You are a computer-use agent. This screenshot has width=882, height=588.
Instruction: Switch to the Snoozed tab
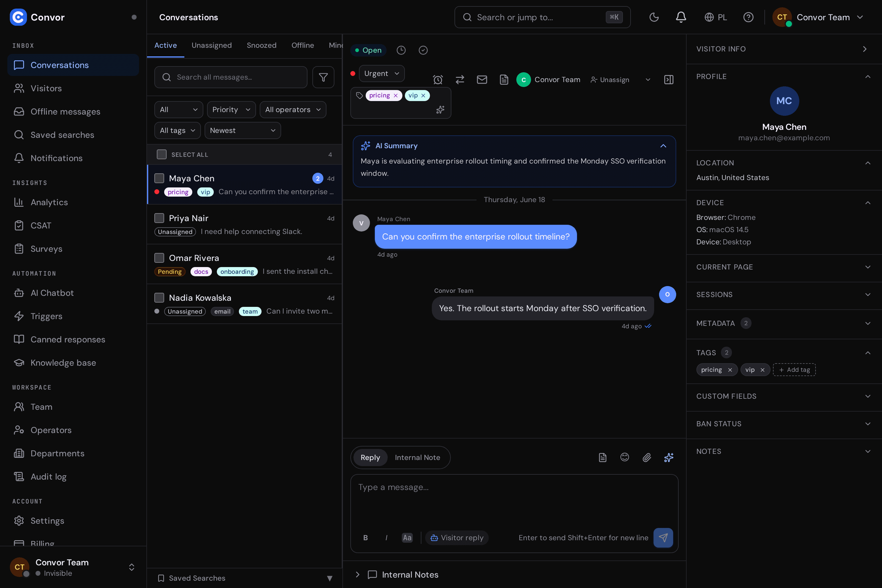pyautogui.click(x=261, y=45)
